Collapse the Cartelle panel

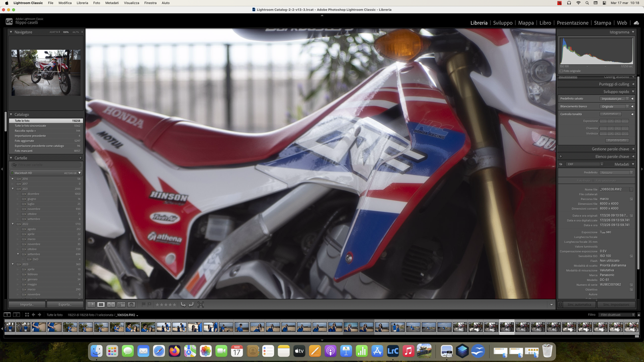coord(11,158)
